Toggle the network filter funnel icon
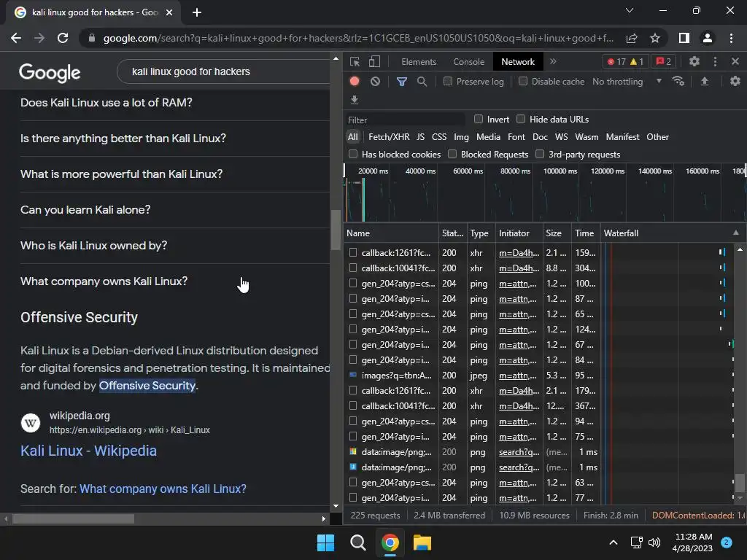The width and height of the screenshot is (747, 560). coord(402,82)
